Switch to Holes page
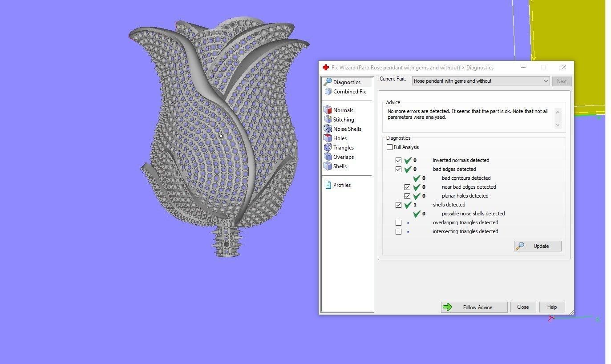This screenshot has width=611, height=364. point(340,138)
